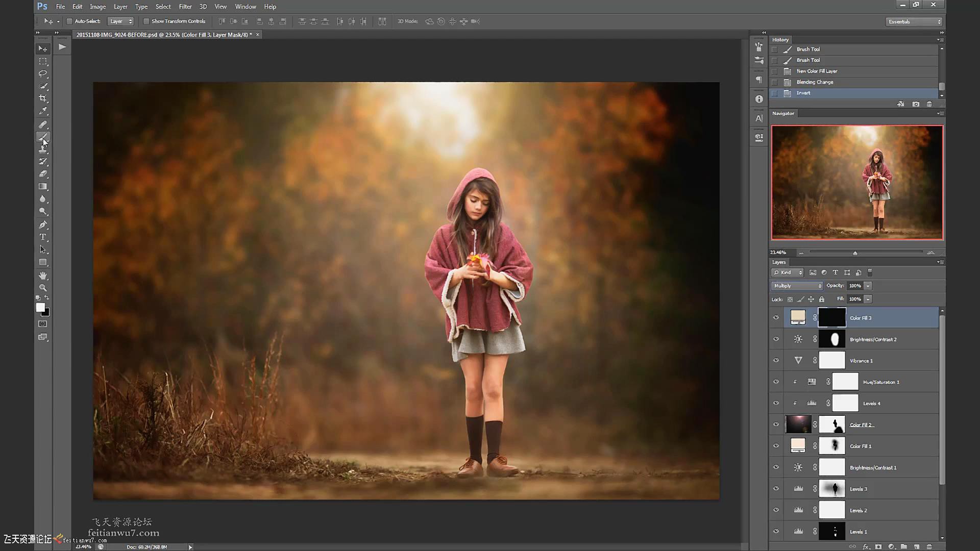This screenshot has width=980, height=551.
Task: Select the Lasso tool in toolbar
Action: tap(42, 72)
